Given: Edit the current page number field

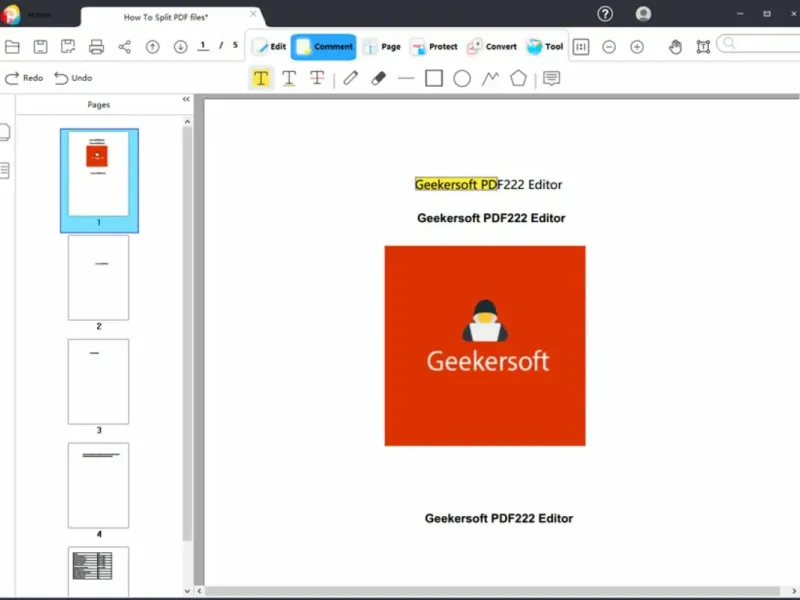Looking at the screenshot, I should (203, 46).
